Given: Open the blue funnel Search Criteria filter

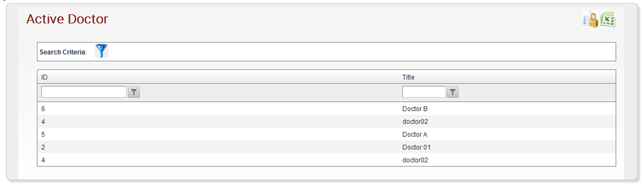Looking at the screenshot, I should (102, 51).
